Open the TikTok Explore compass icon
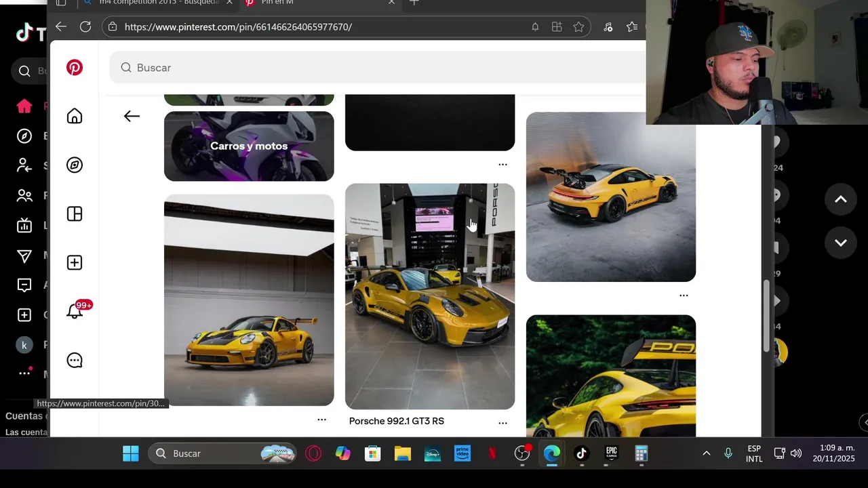Viewport: 868px width, 488px height. coord(24,136)
